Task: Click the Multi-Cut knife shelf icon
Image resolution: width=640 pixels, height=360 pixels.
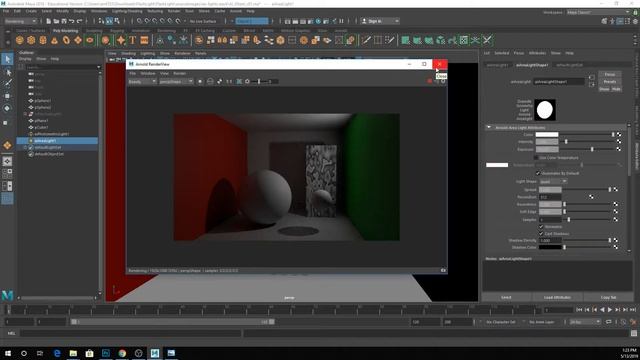Action: point(367,40)
